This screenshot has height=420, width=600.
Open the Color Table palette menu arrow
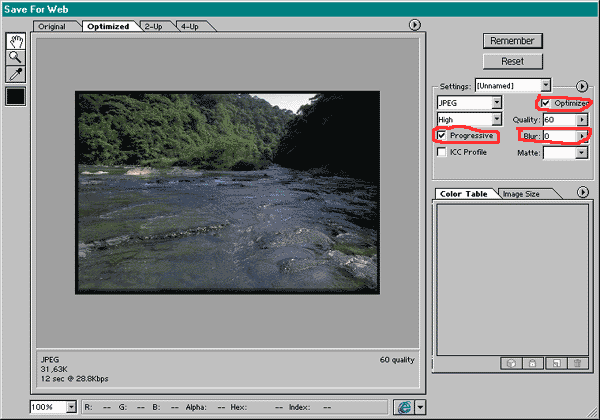[x=582, y=192]
